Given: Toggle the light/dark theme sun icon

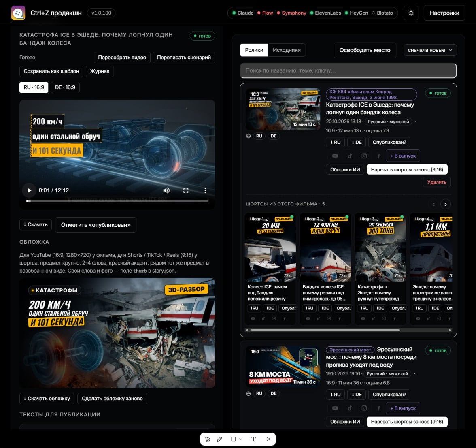Looking at the screenshot, I should click(411, 13).
